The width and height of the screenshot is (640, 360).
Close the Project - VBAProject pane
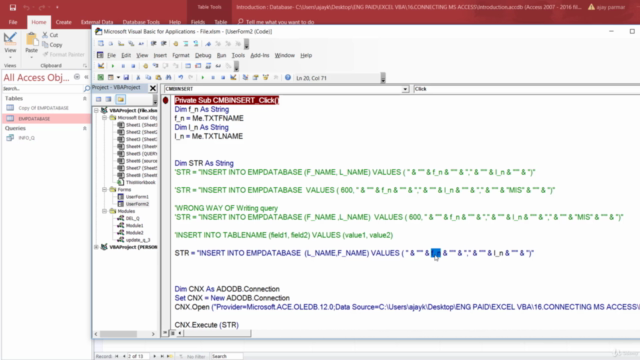[153, 88]
